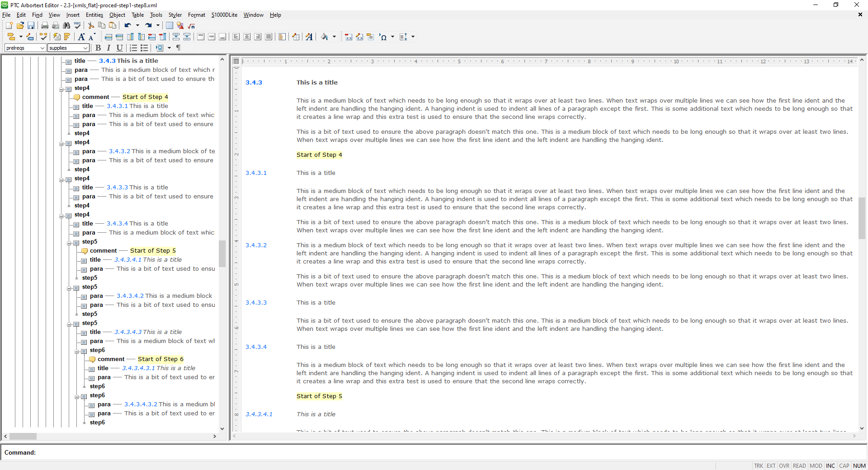Toggle bold formatting on selected text

click(x=98, y=48)
